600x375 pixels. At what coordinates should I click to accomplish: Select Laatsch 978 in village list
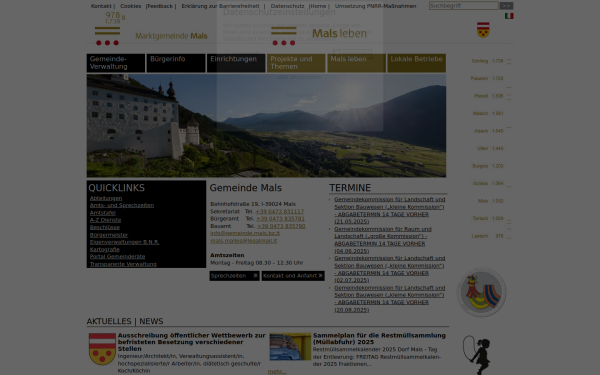(x=488, y=236)
